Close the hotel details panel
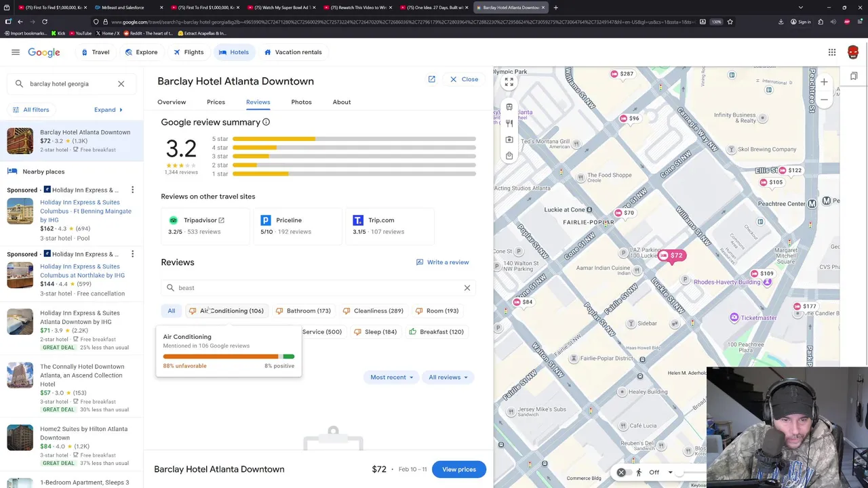 pos(465,79)
